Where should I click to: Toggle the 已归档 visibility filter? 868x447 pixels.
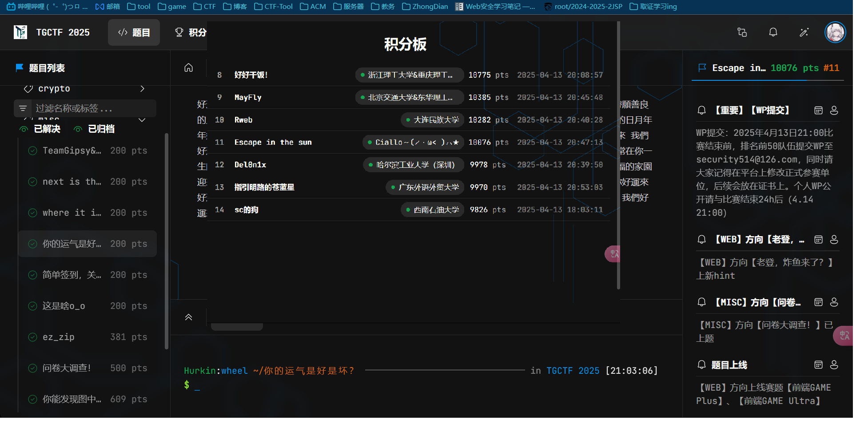coord(94,129)
